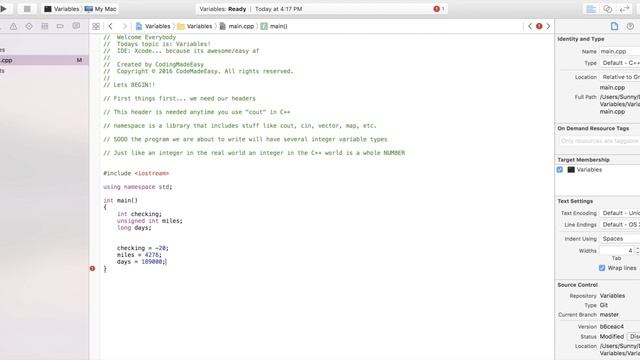Switch to the Version editor
640x360 pixels.
tap(624, 9)
